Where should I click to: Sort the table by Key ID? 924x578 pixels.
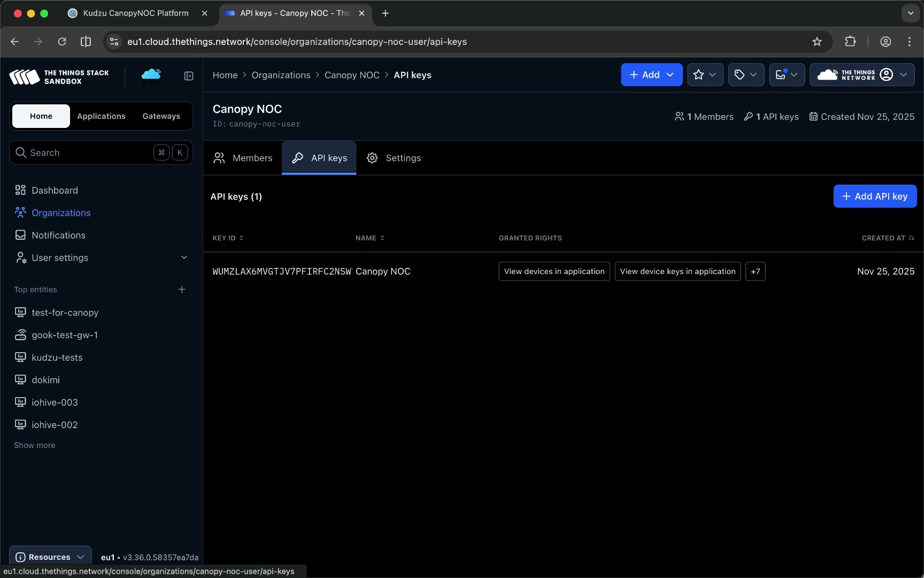coord(228,238)
